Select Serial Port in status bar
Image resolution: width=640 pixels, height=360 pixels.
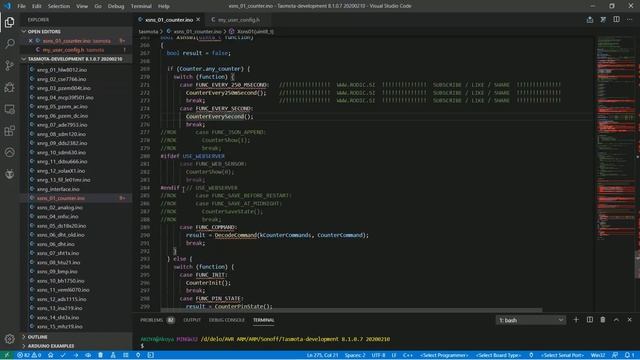click(x=562, y=355)
